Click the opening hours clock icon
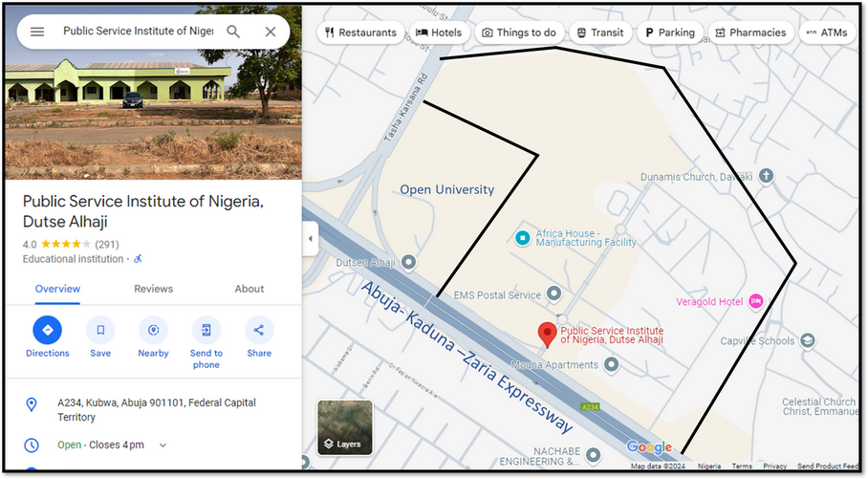 32,445
